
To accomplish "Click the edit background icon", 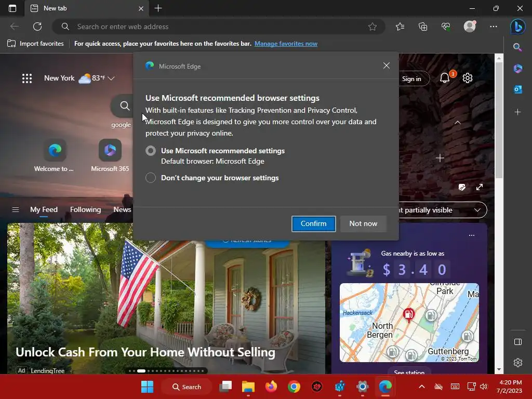I will [462, 187].
